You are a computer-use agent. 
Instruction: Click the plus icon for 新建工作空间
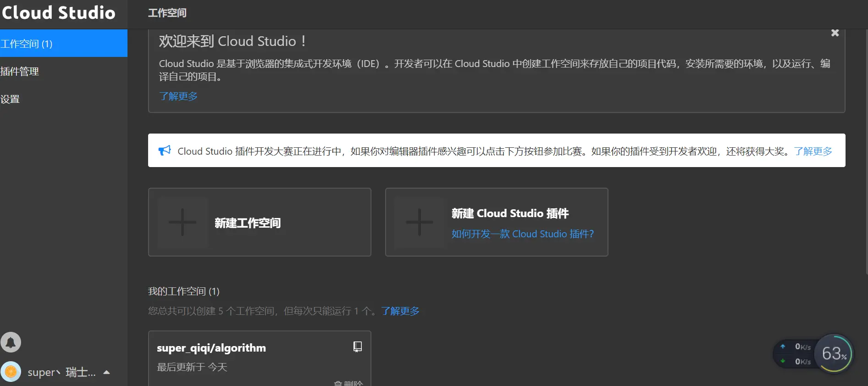(182, 222)
